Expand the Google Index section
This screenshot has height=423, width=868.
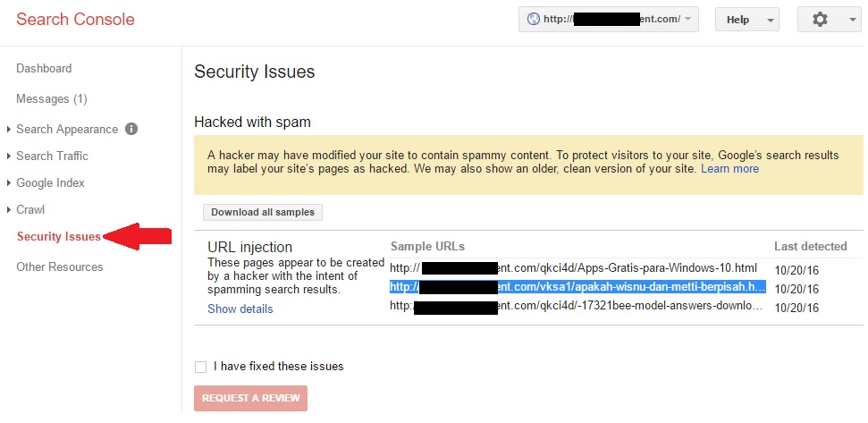[x=50, y=182]
